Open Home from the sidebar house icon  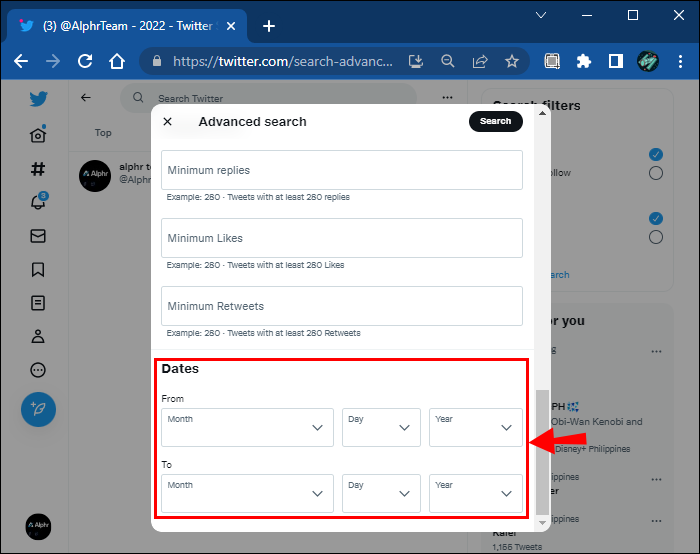[x=38, y=134]
